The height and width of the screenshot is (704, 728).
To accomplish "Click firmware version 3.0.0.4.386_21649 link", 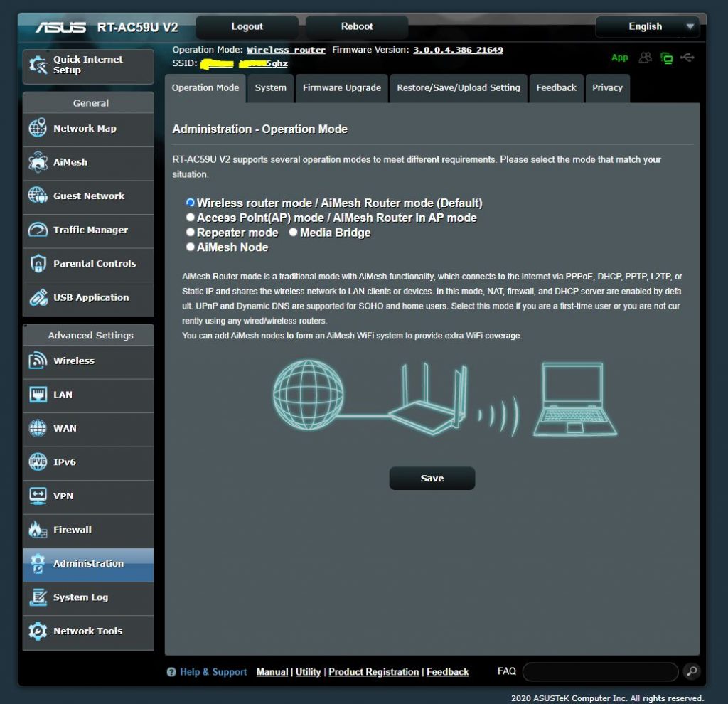I will pyautogui.click(x=458, y=50).
